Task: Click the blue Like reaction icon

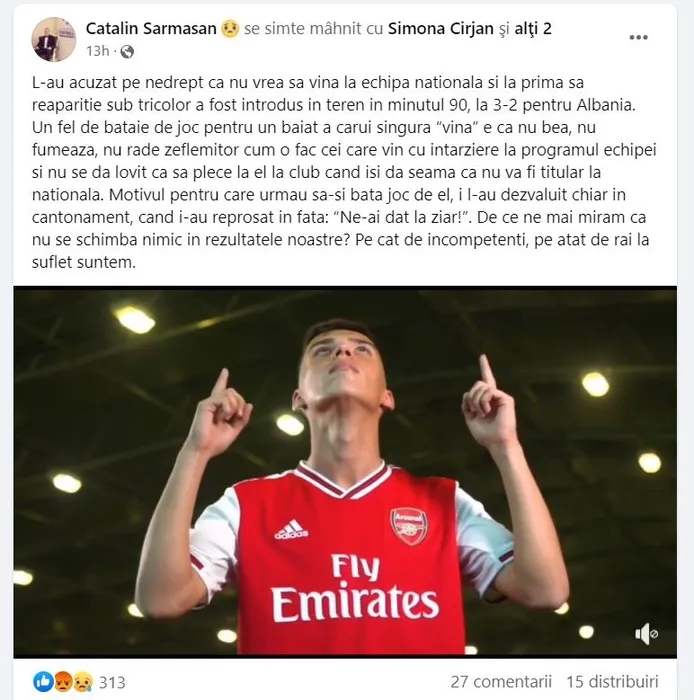Action: point(43,682)
